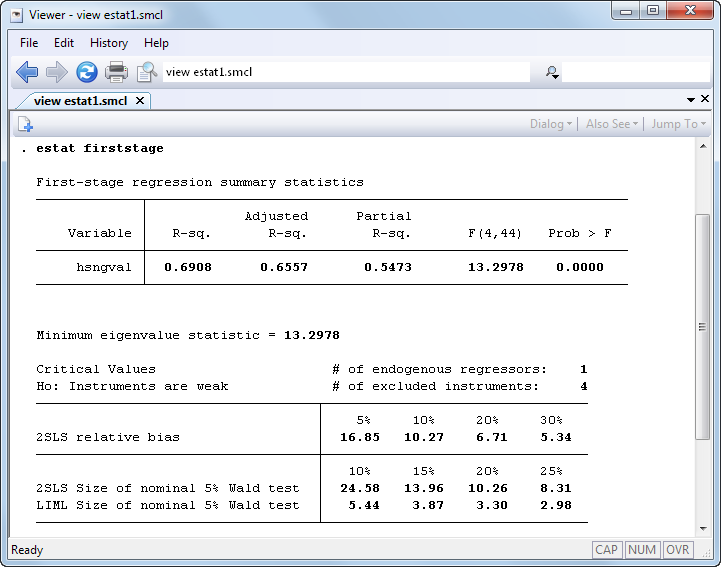Click the 'Minimum eigenvalue statistic' line
721x567 pixels.
click(x=188, y=335)
